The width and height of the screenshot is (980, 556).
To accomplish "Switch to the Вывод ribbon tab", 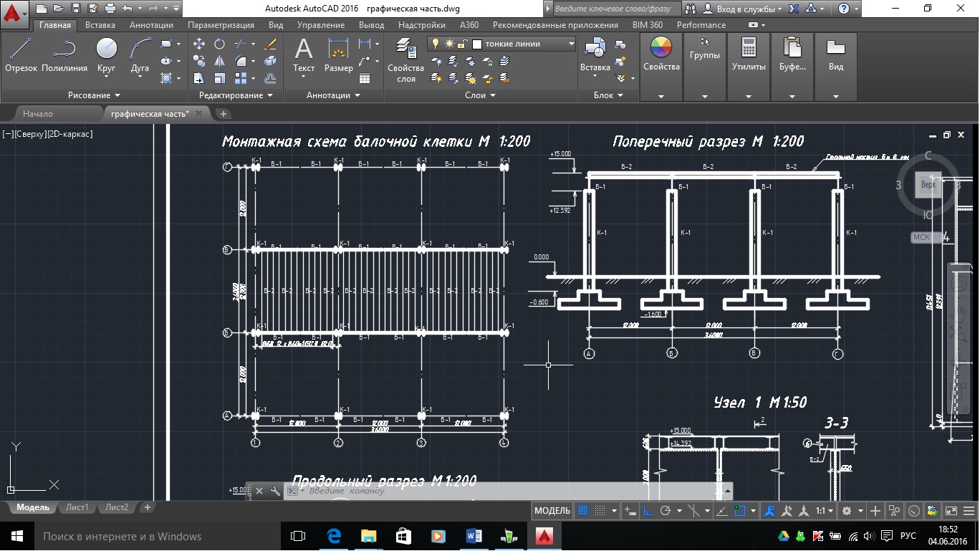I will 371,25.
